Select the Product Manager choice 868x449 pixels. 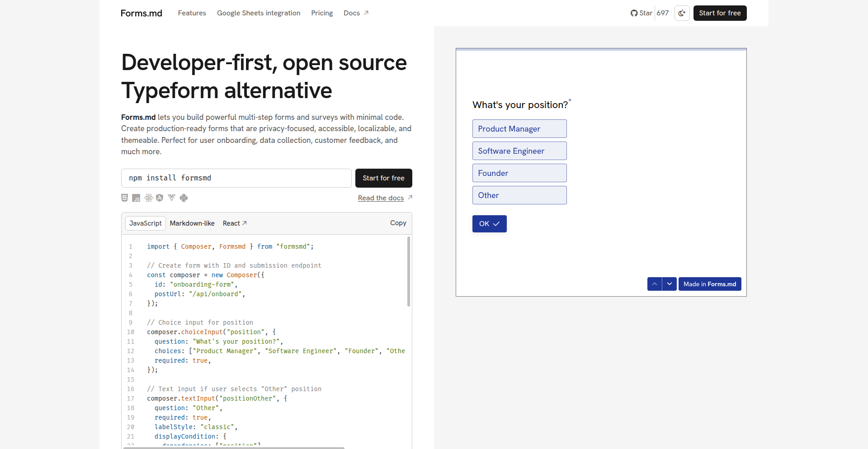pyautogui.click(x=519, y=129)
